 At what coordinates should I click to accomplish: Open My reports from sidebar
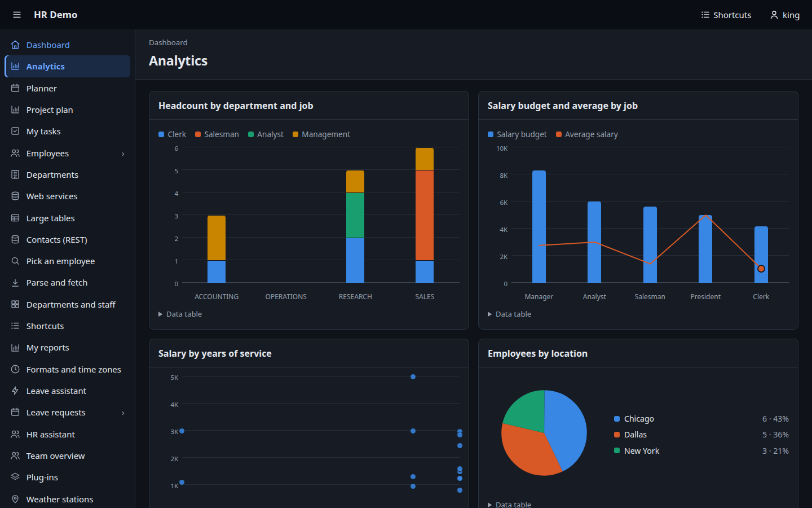[68, 348]
